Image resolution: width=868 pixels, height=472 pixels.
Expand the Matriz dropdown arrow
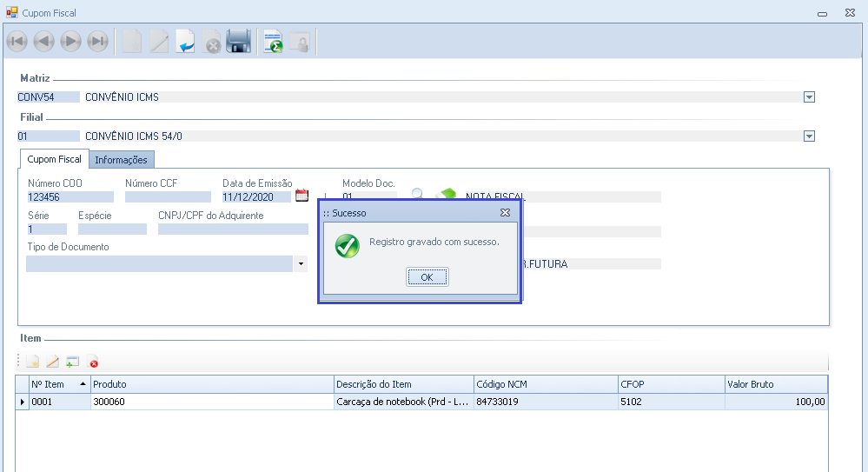[809, 97]
